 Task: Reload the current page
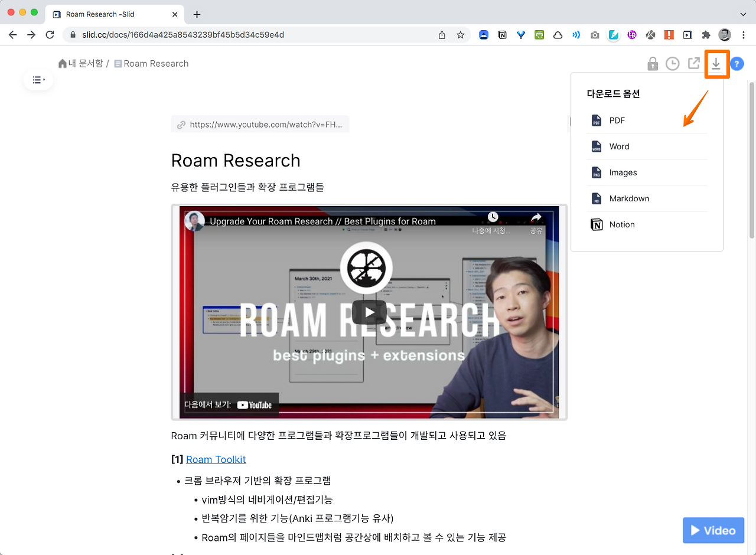(x=50, y=35)
